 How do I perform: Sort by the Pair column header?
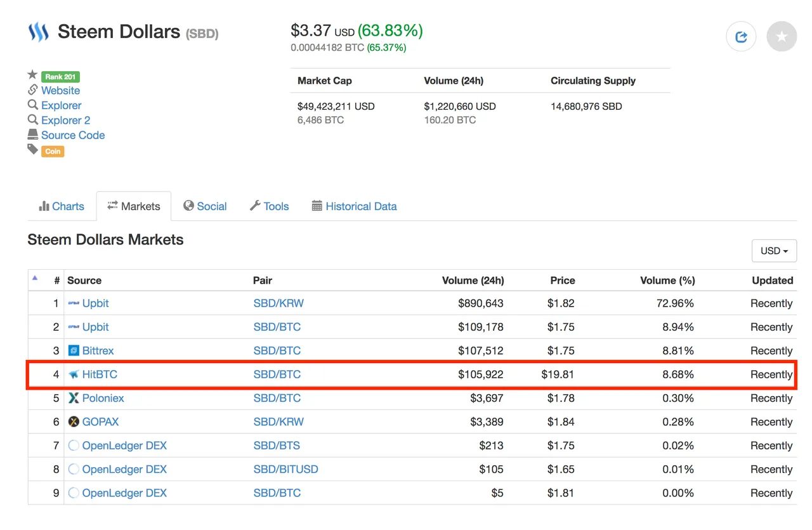pyautogui.click(x=263, y=281)
